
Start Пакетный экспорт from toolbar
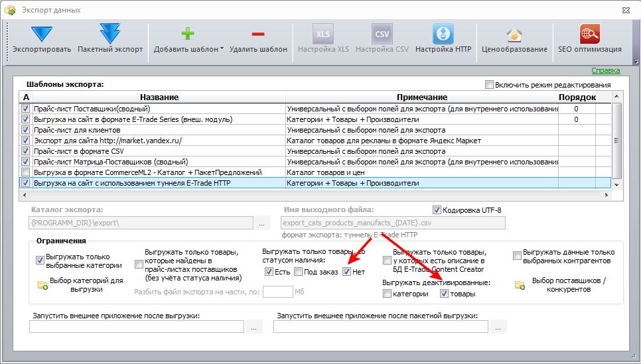(110, 34)
